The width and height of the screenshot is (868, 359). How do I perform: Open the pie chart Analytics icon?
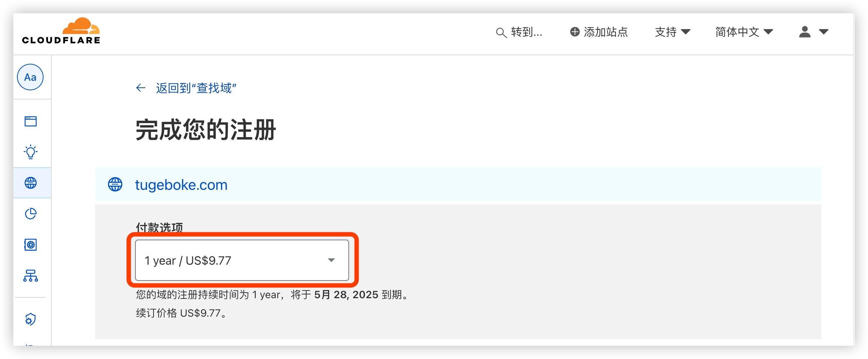(31, 214)
